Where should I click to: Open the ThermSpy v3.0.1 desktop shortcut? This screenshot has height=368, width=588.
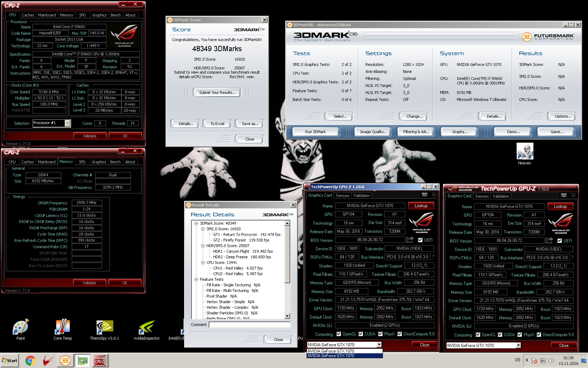point(104,329)
